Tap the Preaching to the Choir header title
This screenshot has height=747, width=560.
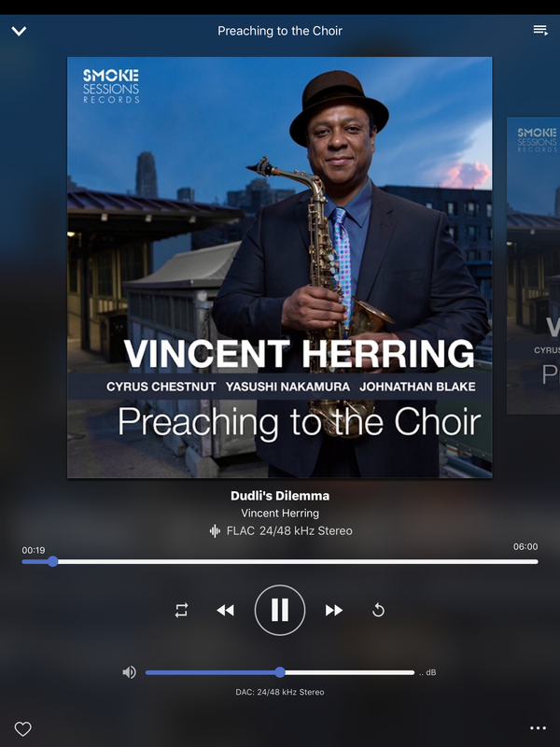[280, 31]
